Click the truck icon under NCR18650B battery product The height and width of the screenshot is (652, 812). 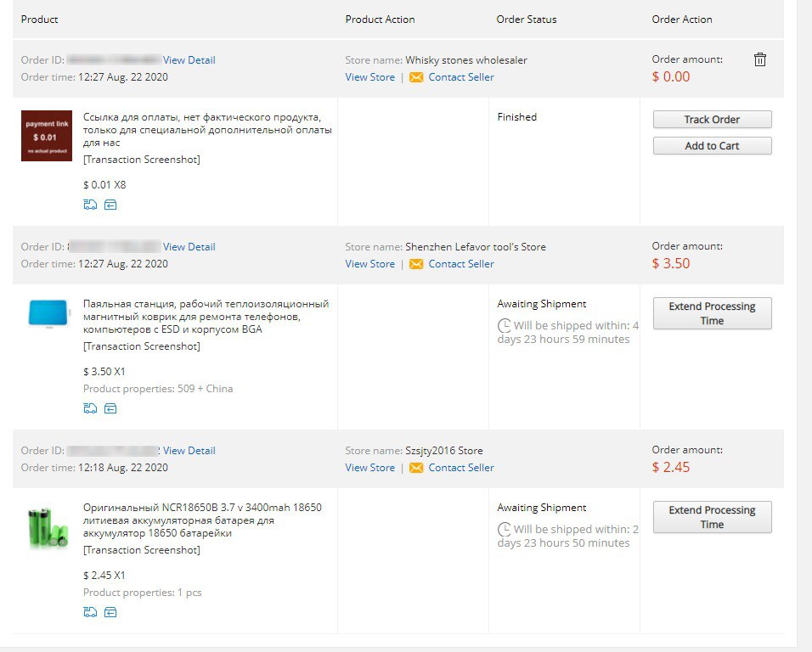click(90, 613)
